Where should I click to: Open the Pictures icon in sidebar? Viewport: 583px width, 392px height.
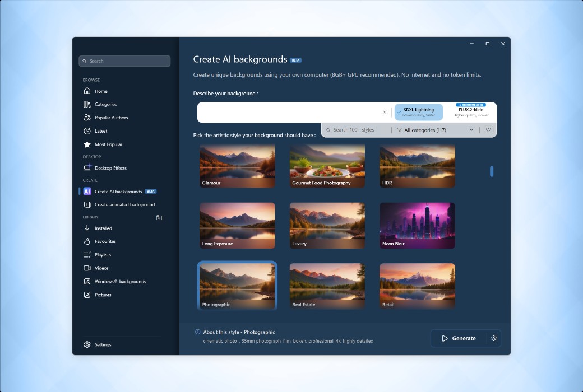coord(87,295)
